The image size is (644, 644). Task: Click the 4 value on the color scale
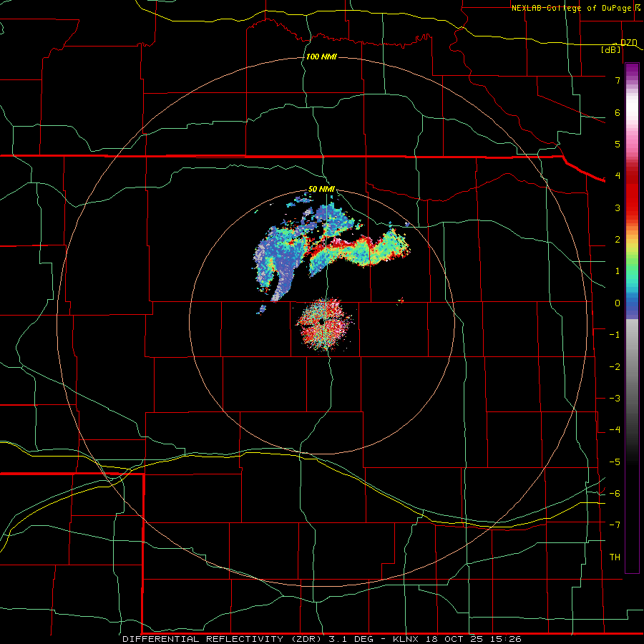[x=618, y=176]
